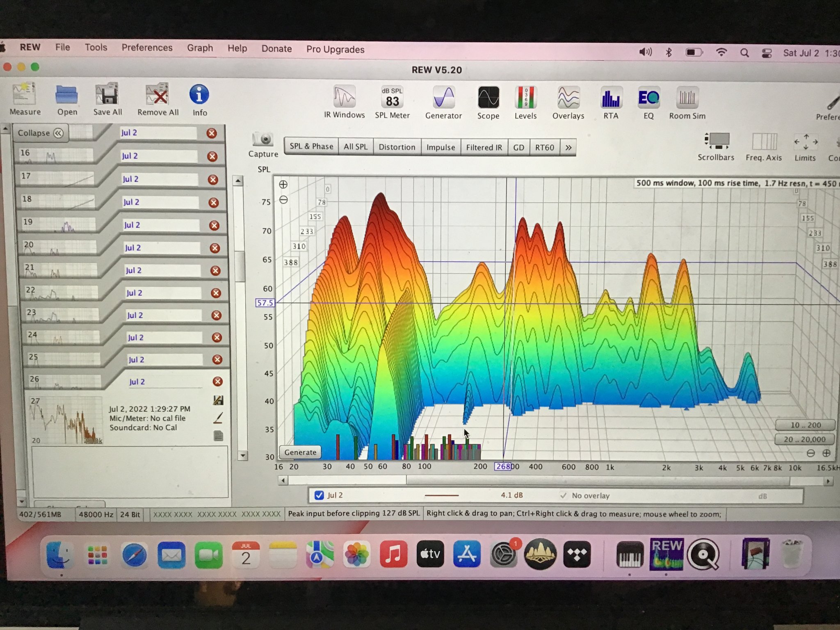840x630 pixels.
Task: Click the pencil icon for measurement 27
Action: click(218, 418)
